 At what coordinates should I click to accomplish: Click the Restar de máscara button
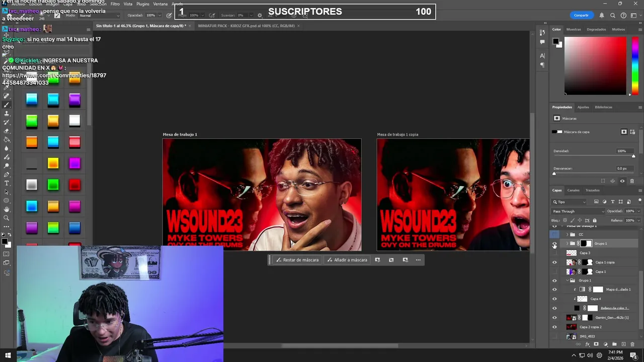[297, 260]
